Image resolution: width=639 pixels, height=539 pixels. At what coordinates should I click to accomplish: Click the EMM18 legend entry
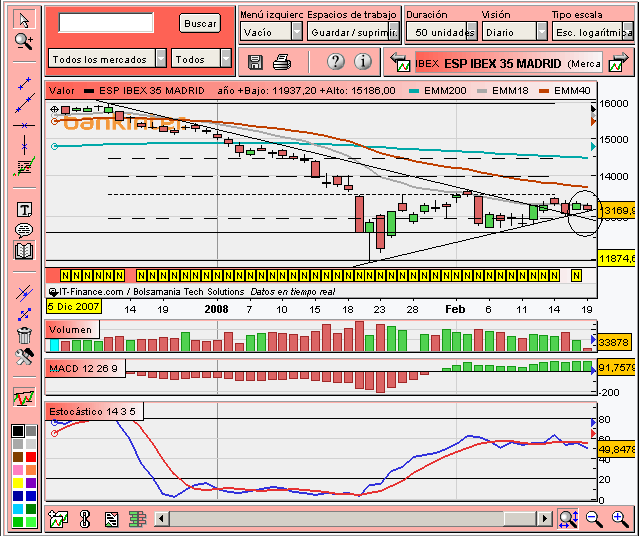pyautogui.click(x=503, y=90)
